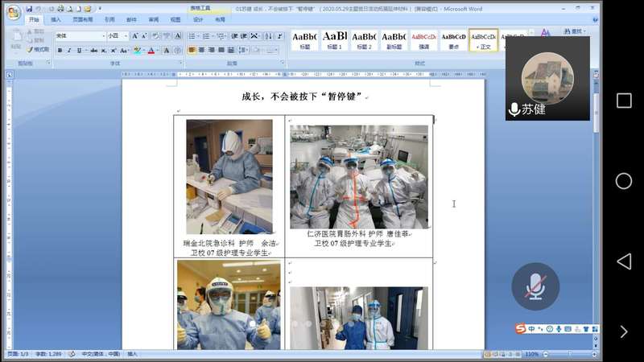The height and width of the screenshot is (362, 644).
Task: Apply the 副标题 style
Action: [394, 40]
